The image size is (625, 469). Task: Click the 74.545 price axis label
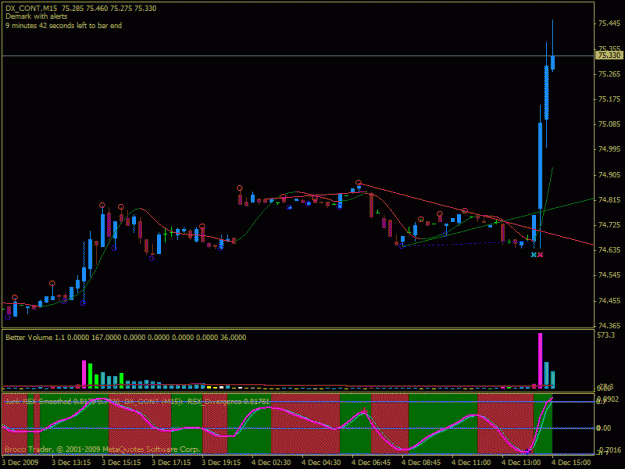point(609,275)
